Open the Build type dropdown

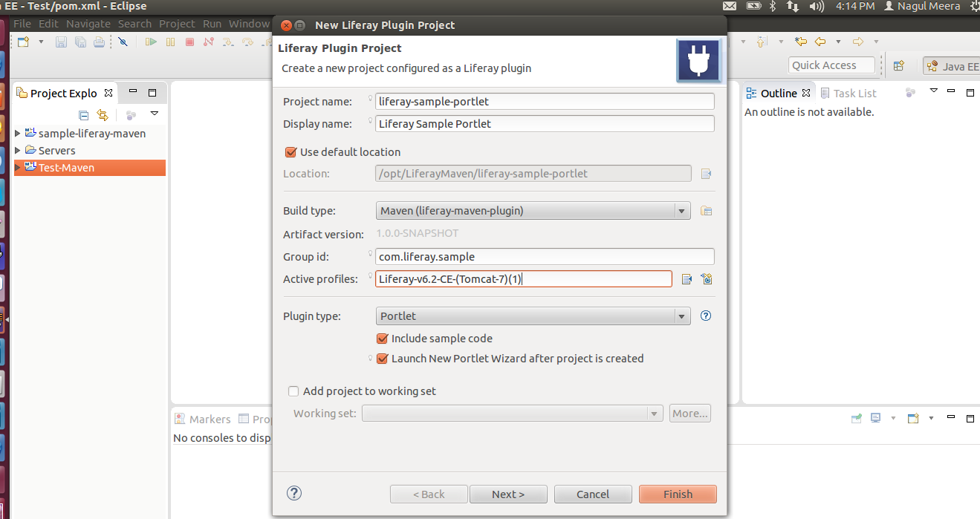[x=681, y=210]
